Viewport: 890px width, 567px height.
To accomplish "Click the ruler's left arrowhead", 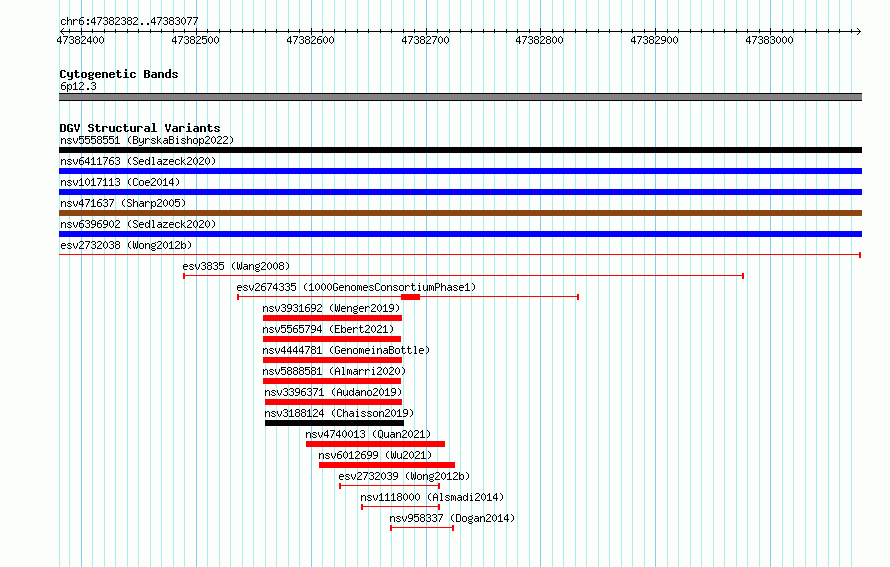I will 63,31.
